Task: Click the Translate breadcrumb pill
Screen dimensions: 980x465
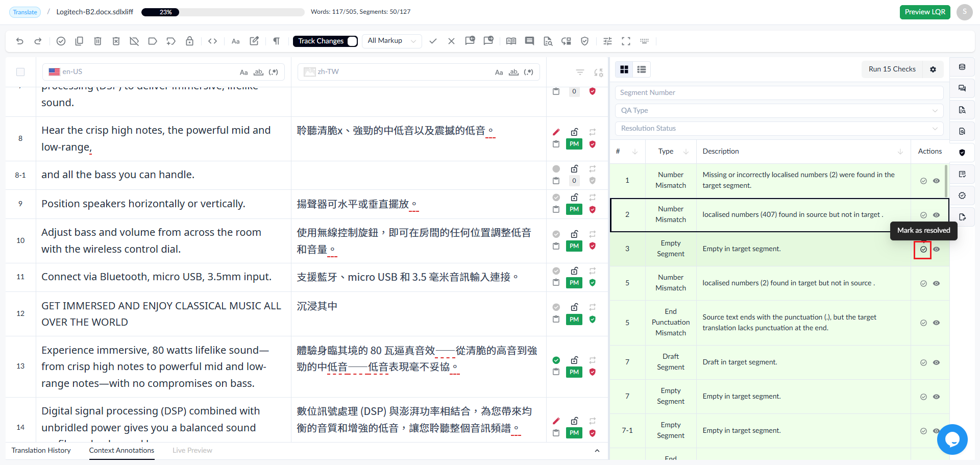Action: [25, 12]
